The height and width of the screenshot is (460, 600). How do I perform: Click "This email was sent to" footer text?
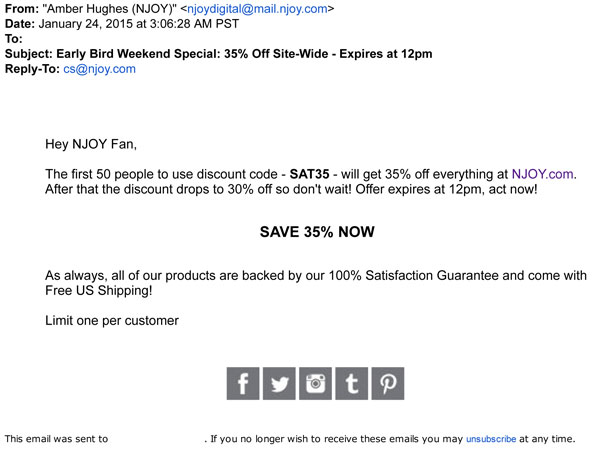56,439
